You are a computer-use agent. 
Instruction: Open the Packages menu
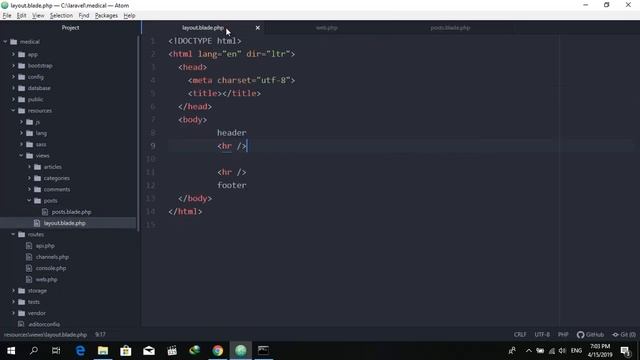(x=106, y=16)
